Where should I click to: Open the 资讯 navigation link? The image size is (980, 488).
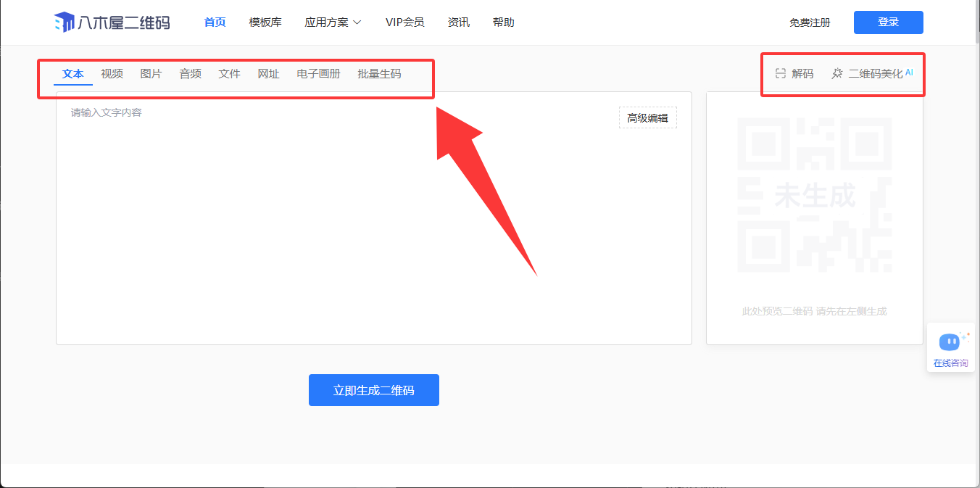point(459,22)
